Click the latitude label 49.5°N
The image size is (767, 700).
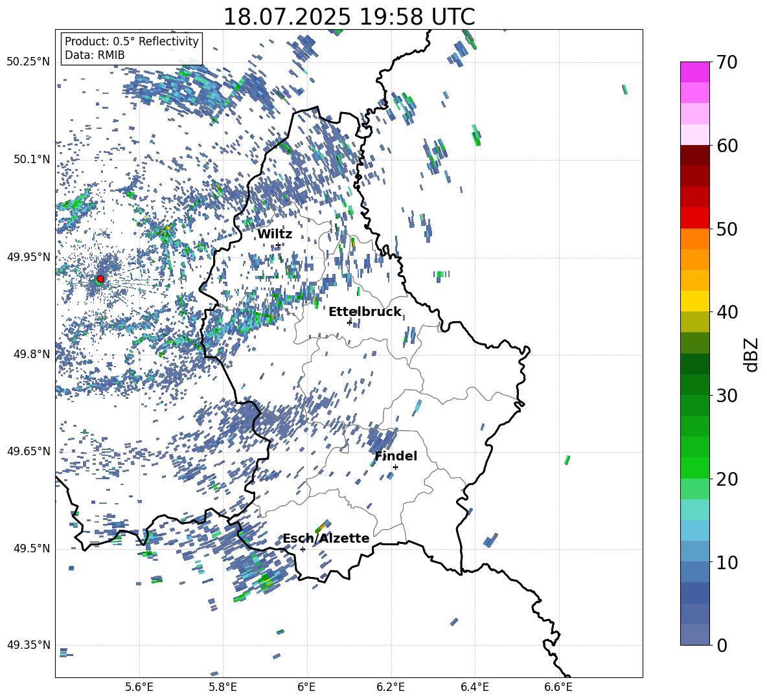(31, 548)
